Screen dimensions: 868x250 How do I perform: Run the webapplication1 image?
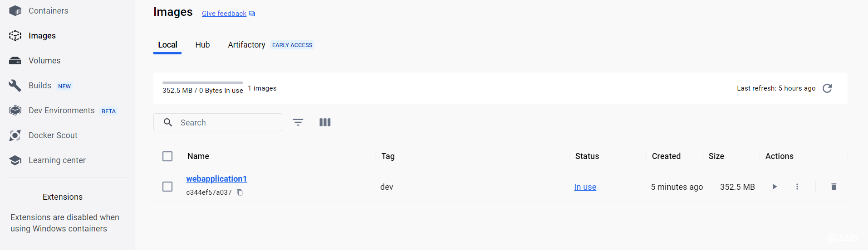click(x=775, y=187)
